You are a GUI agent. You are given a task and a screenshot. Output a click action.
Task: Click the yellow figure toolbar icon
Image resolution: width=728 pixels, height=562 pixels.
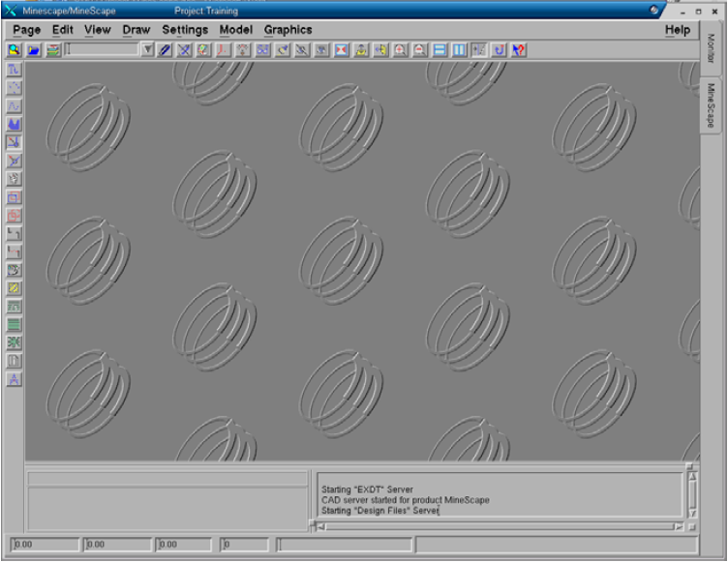coord(361,49)
